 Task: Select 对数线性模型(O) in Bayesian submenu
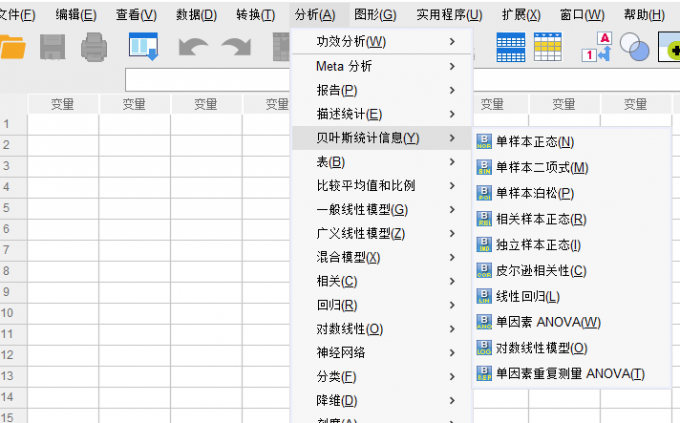pos(571,348)
